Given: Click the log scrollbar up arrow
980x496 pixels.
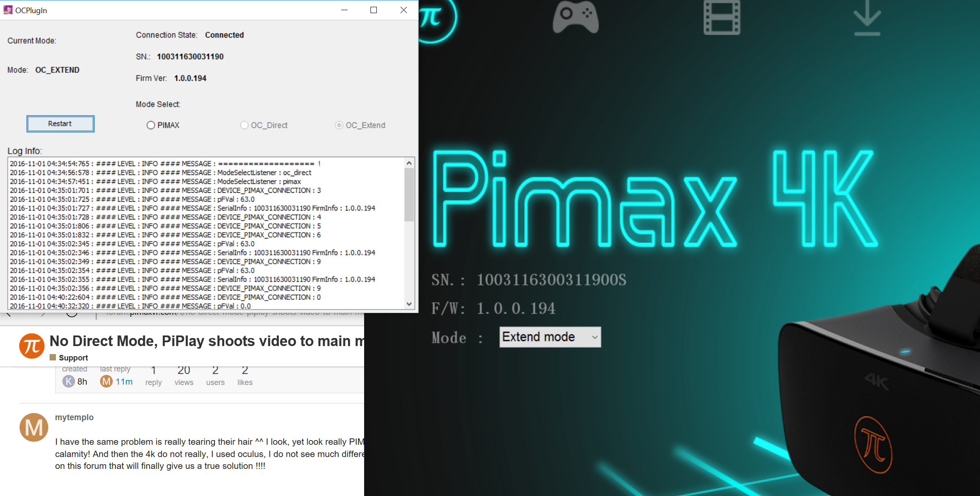Looking at the screenshot, I should click(x=409, y=163).
